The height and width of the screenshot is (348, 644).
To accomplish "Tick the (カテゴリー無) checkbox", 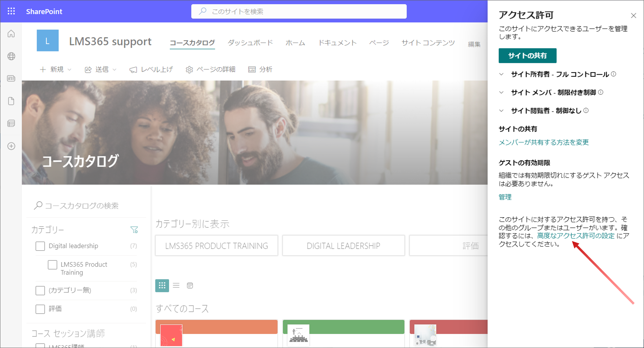I will (40, 290).
